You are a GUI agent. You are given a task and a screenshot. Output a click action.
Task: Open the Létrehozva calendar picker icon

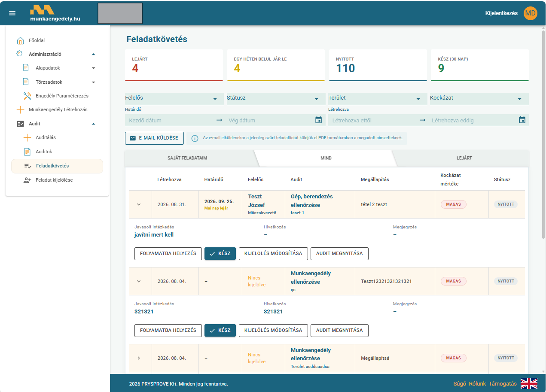pyautogui.click(x=522, y=120)
